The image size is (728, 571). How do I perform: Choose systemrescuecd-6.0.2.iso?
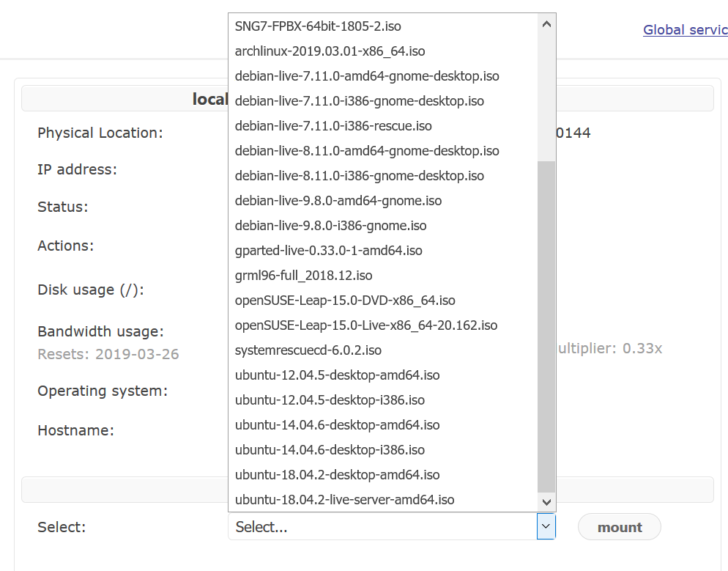[x=383, y=350]
